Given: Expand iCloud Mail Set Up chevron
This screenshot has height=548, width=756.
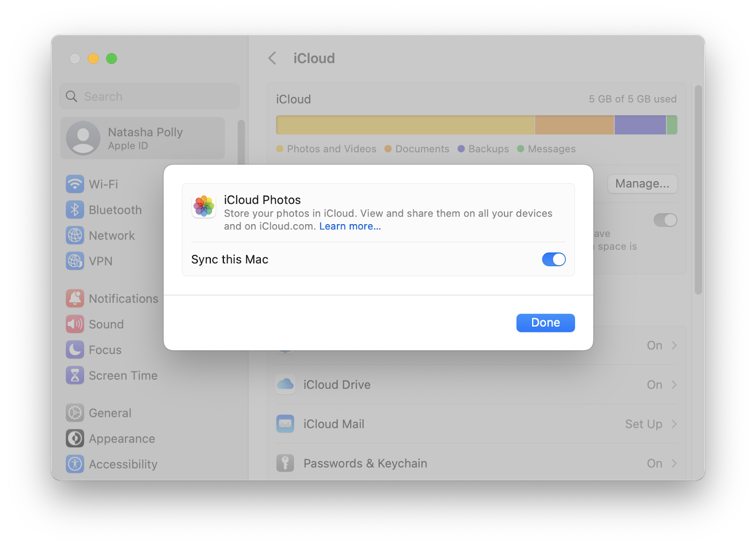Looking at the screenshot, I should pos(674,424).
